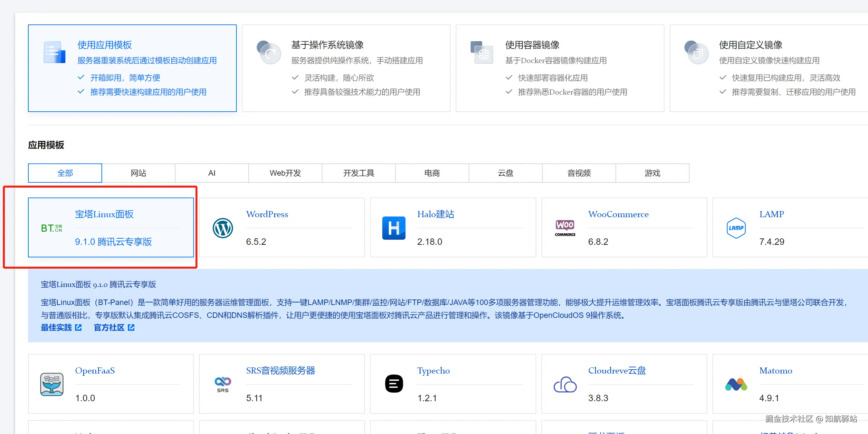Click the BT.CN 宝塔 logo icon
Image resolution: width=868 pixels, height=434 pixels.
pyautogui.click(x=52, y=228)
